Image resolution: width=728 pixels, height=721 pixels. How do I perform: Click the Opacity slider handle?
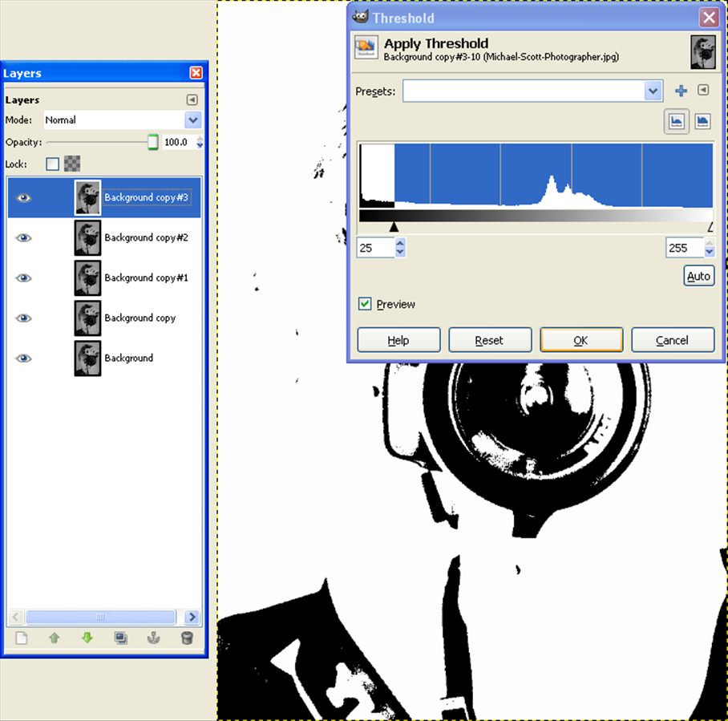coord(153,142)
